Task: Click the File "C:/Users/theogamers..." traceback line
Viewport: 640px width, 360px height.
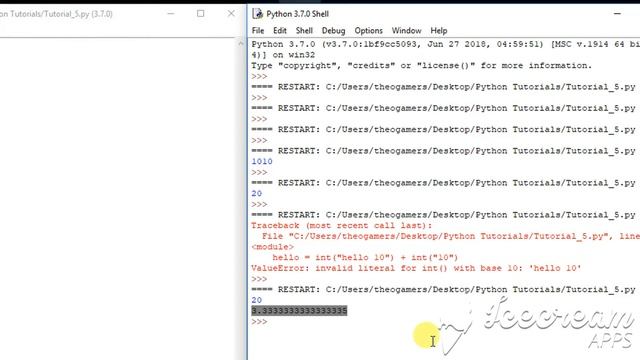Action: [451, 236]
